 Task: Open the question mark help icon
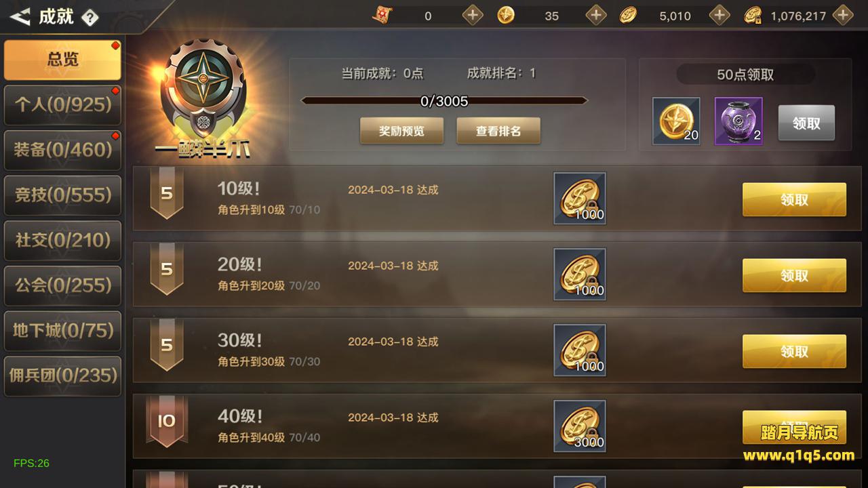point(90,18)
